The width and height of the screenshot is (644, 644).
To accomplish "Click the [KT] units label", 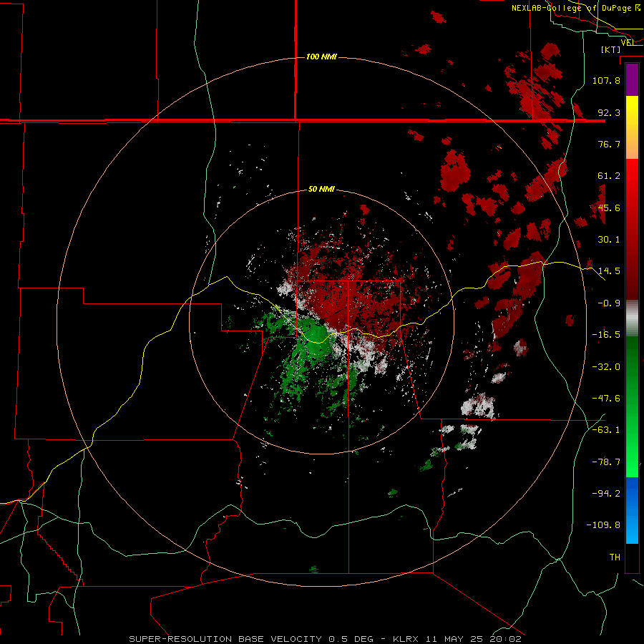I will [x=611, y=49].
